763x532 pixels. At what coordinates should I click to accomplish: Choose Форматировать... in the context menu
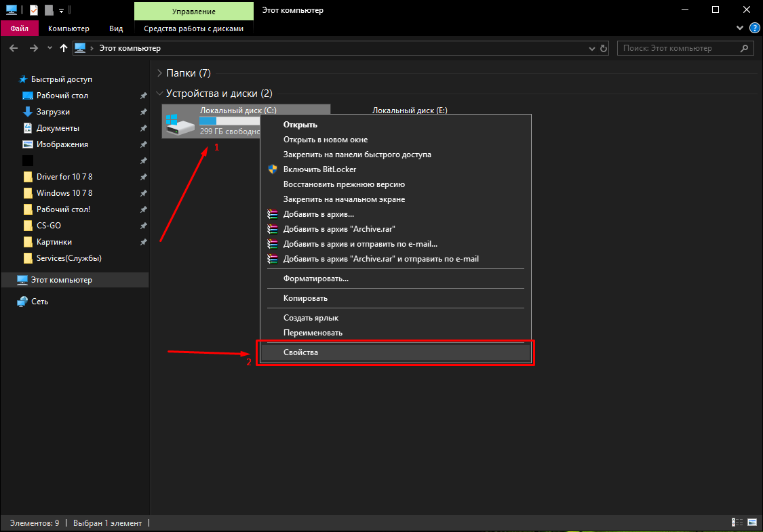pyautogui.click(x=395, y=279)
